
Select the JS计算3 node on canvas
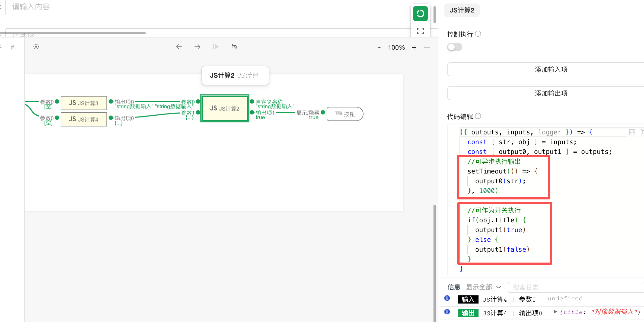[x=84, y=103]
